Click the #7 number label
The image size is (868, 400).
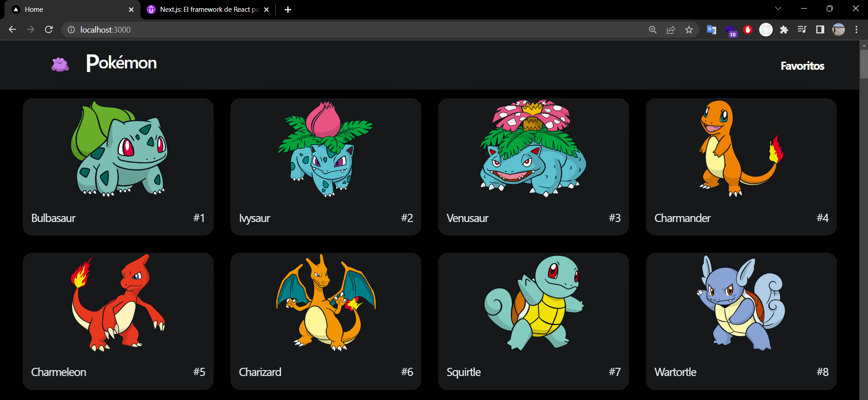(x=615, y=372)
